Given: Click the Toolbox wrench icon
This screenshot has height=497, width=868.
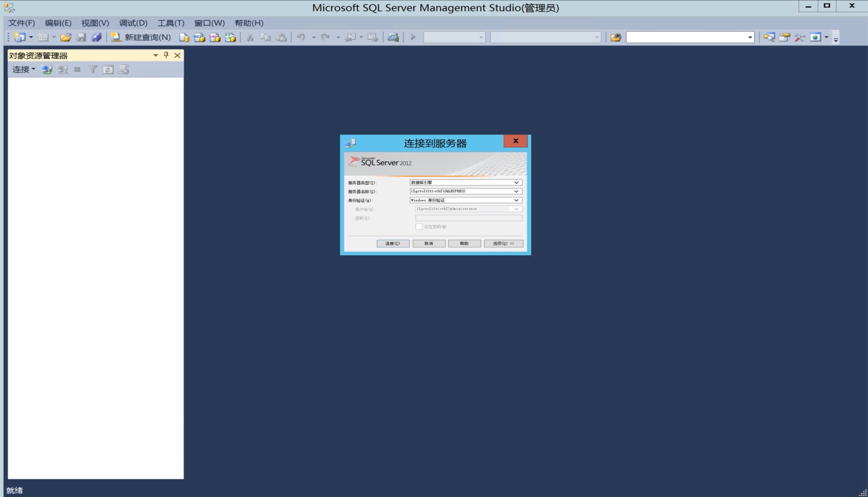Looking at the screenshot, I should coord(800,37).
